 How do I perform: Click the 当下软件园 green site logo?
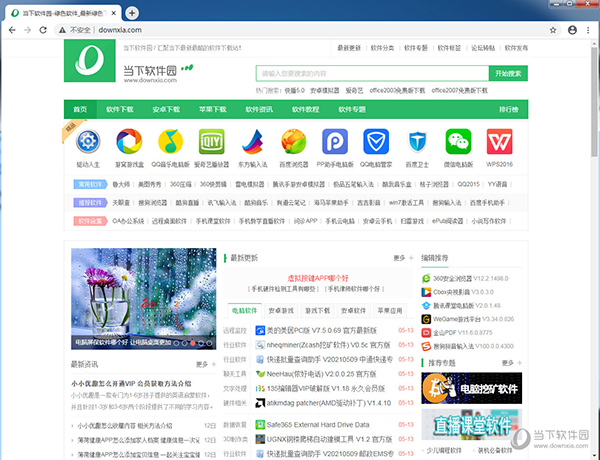click(90, 60)
